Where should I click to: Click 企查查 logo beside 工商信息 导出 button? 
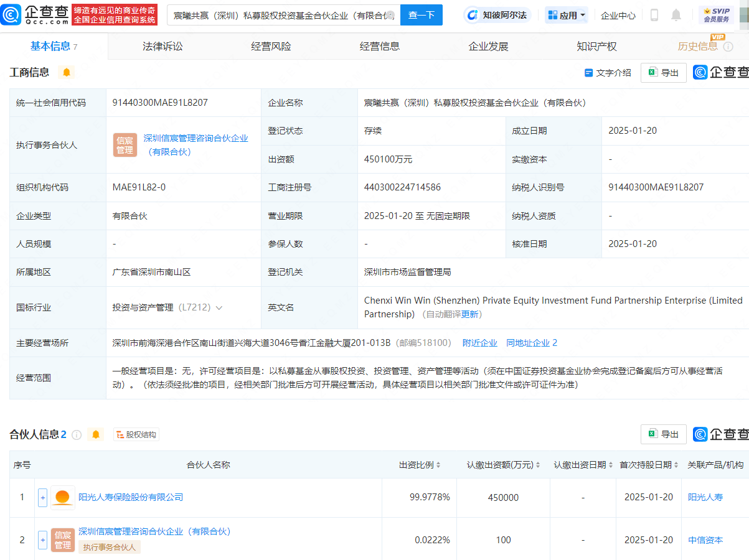(x=721, y=73)
